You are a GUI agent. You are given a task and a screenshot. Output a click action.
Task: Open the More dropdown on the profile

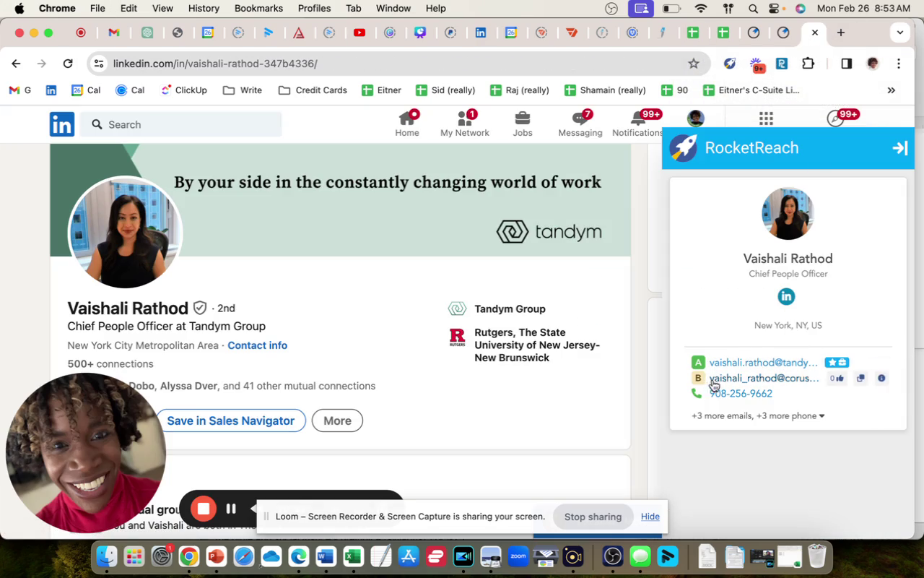tap(337, 420)
